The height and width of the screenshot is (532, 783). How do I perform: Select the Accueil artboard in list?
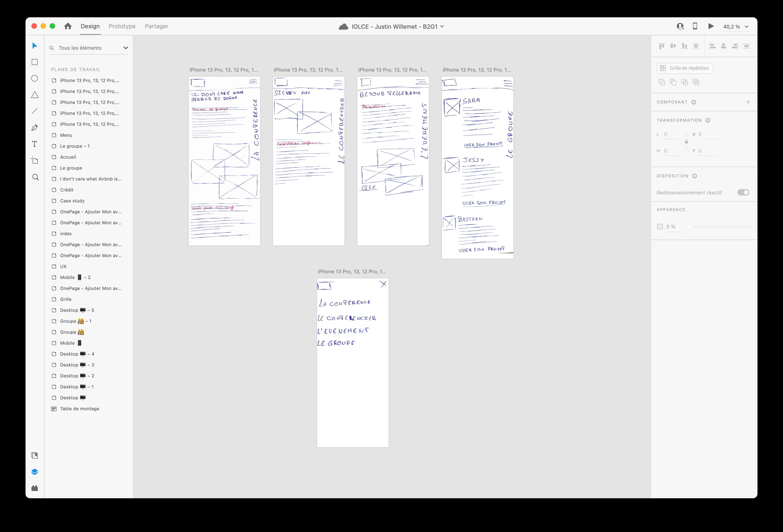tap(88, 157)
